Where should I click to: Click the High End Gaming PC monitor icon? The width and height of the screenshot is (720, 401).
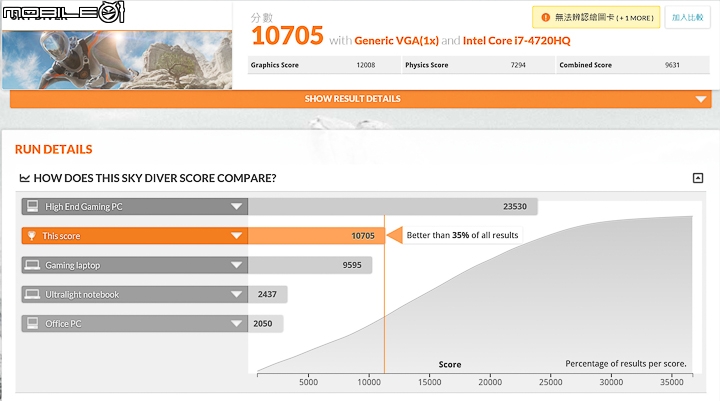click(x=32, y=206)
